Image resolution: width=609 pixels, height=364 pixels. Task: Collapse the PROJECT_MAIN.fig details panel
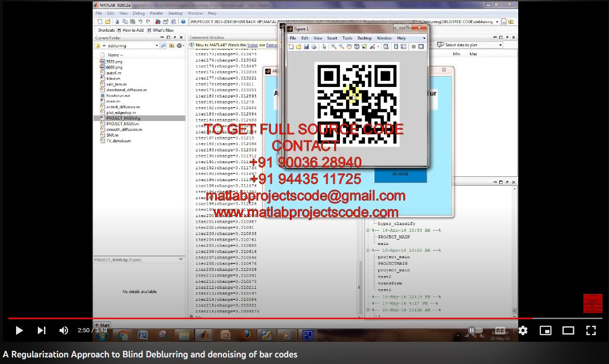coord(181,260)
